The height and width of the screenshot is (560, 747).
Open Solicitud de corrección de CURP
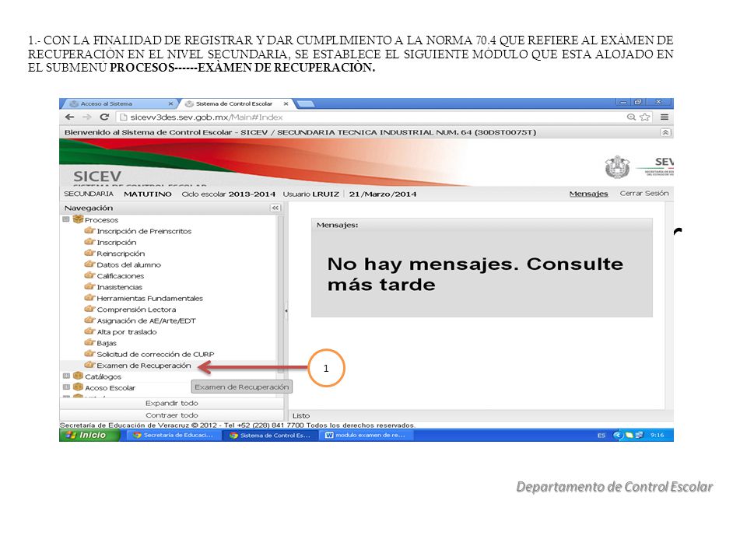156,355
